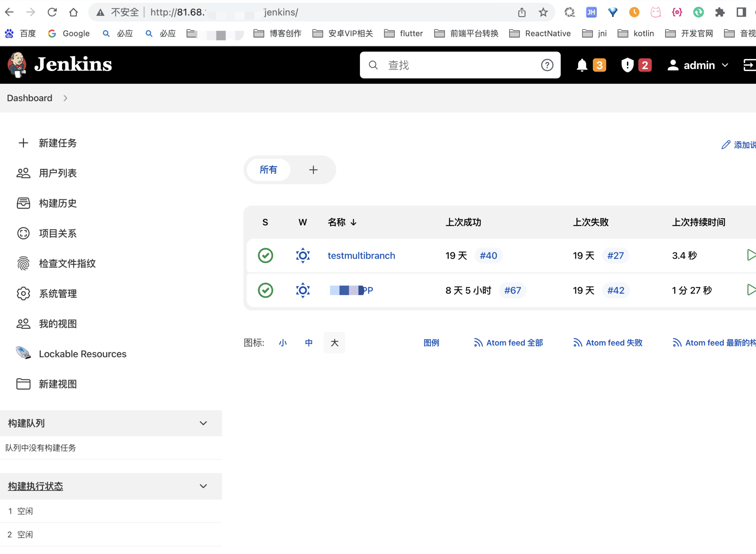This screenshot has width=756, height=554.
Task: Sort by 名称 column header
Action: coord(342,222)
